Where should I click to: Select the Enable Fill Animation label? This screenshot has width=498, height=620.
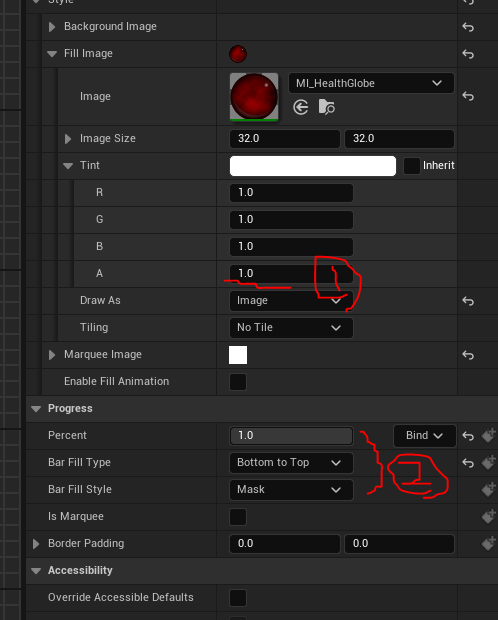(x=116, y=381)
